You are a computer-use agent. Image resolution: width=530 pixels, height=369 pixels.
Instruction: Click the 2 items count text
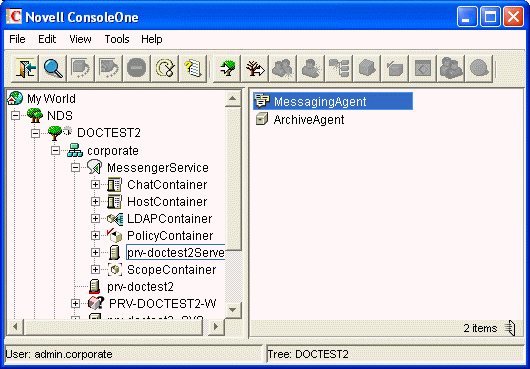(x=480, y=328)
